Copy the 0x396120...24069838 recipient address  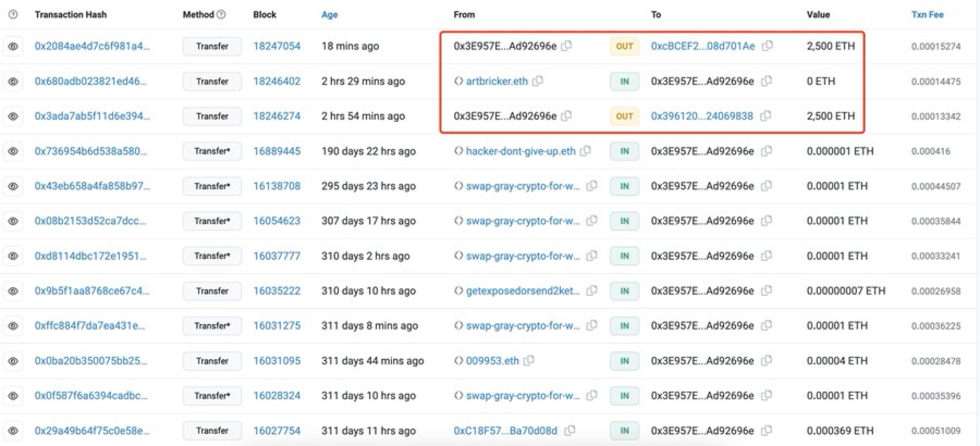(766, 116)
